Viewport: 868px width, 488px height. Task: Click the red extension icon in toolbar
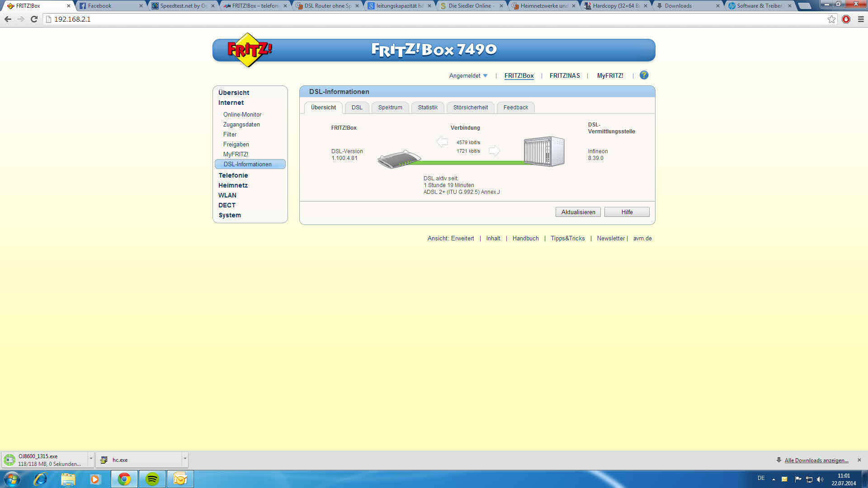point(846,19)
